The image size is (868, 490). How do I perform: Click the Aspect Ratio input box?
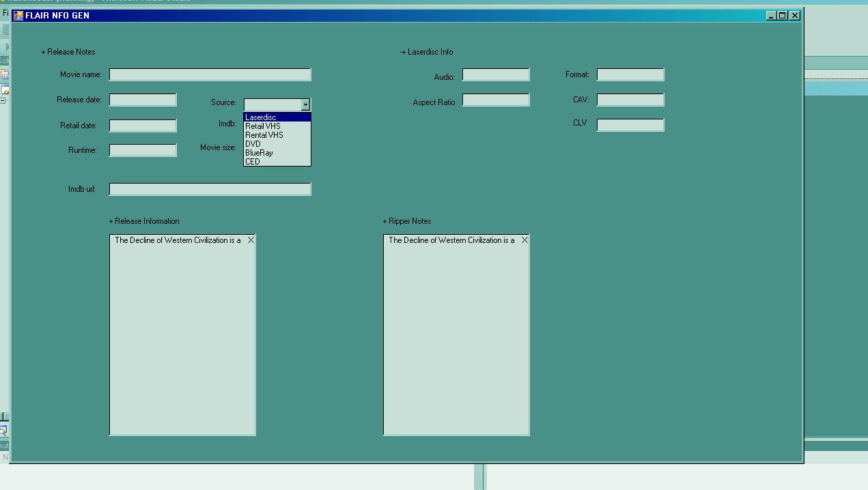tap(496, 100)
